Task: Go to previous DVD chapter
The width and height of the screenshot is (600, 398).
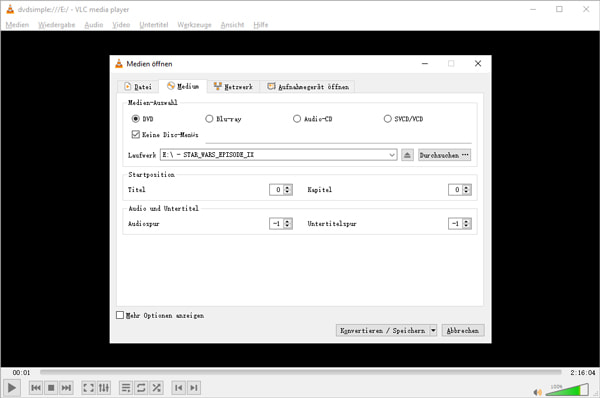Action: [x=178, y=388]
